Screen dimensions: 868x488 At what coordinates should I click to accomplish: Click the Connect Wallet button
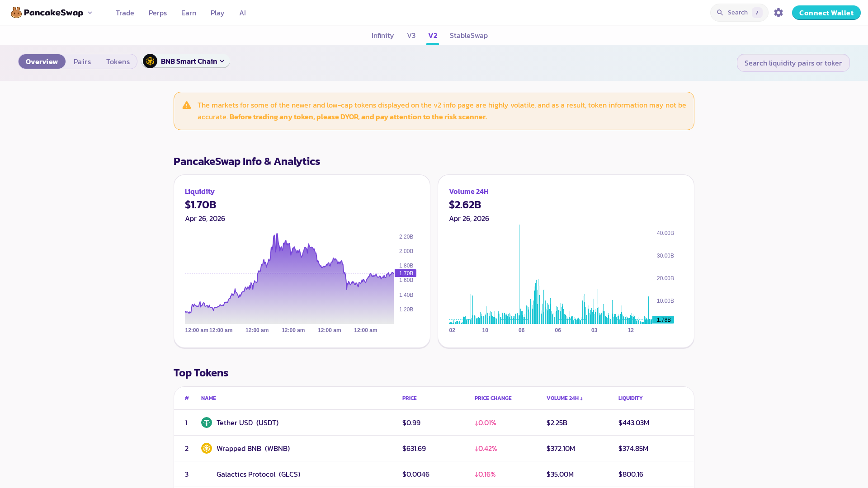pyautogui.click(x=826, y=13)
